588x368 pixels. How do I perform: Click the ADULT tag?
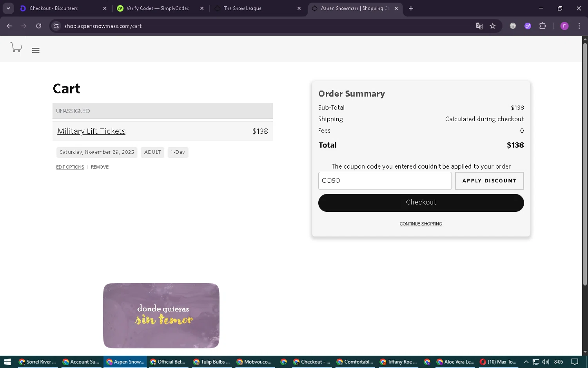(x=152, y=152)
